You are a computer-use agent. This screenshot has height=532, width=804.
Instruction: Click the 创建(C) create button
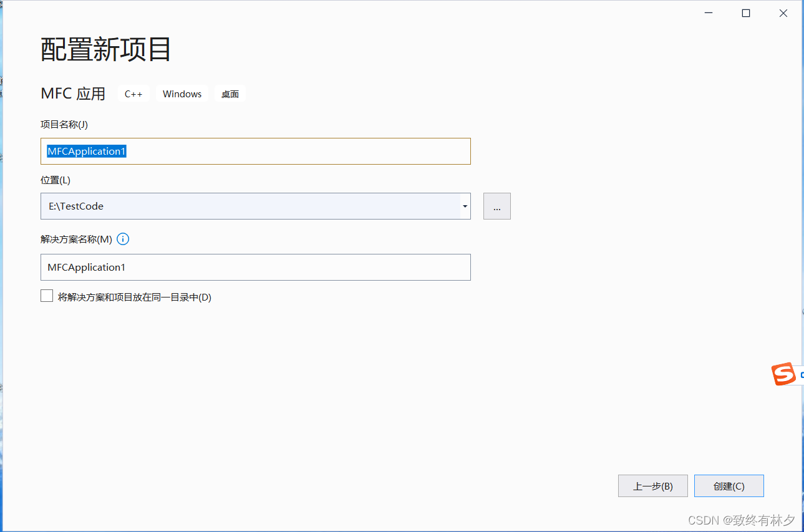pos(729,486)
